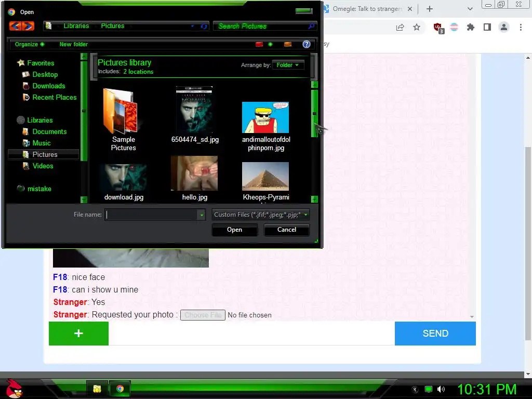This screenshot has width=532, height=399.
Task: Click the search magnifier in Search Pictures
Action: click(x=311, y=26)
